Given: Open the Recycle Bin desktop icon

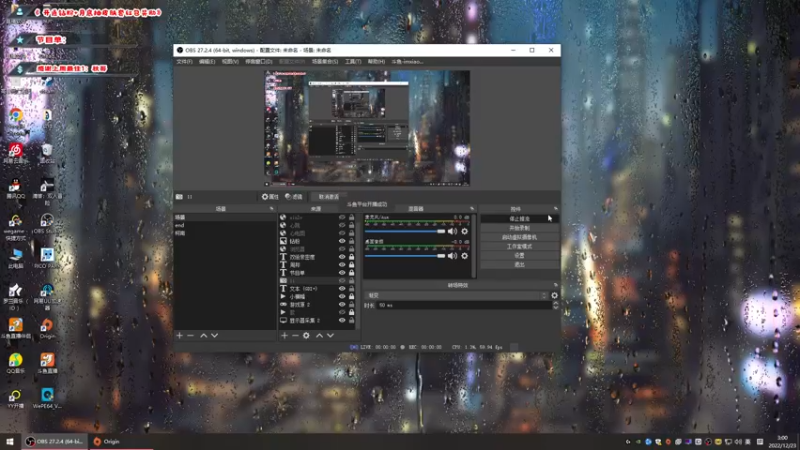Looking at the screenshot, I should tap(47, 153).
